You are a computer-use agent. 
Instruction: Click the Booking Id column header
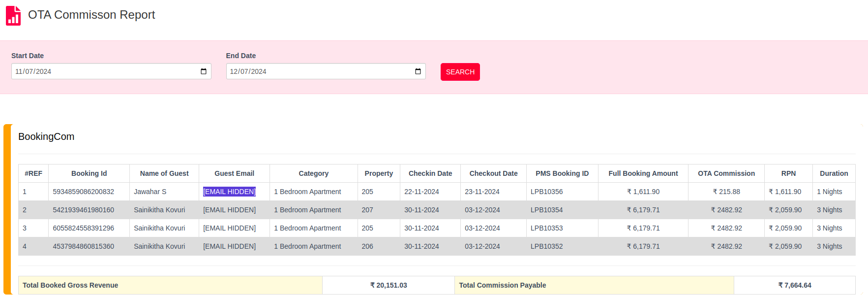(x=89, y=173)
